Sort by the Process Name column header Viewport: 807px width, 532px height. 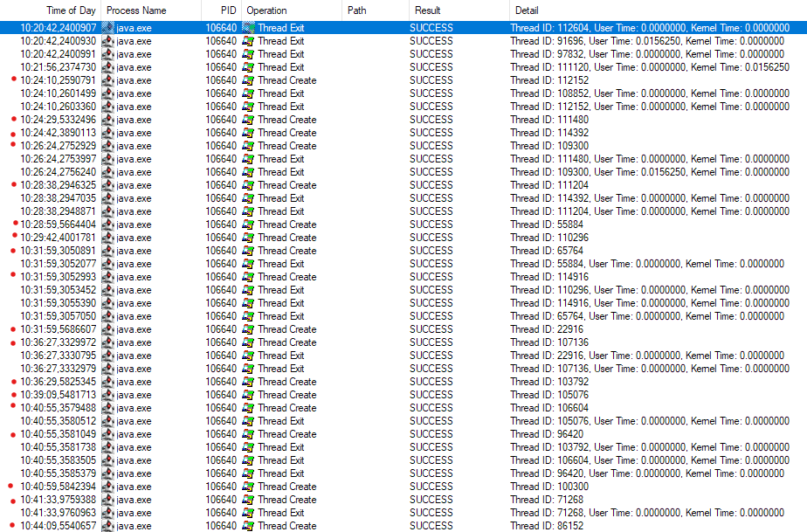point(136,10)
